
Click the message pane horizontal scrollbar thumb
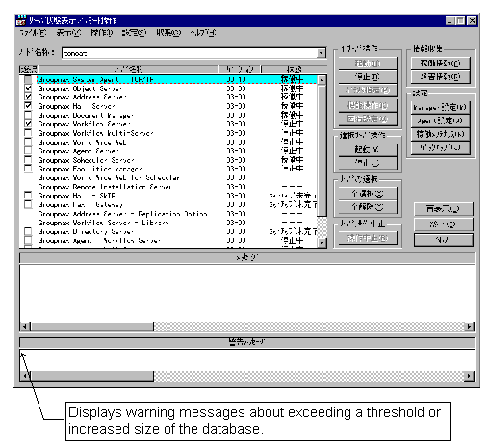[91, 327]
